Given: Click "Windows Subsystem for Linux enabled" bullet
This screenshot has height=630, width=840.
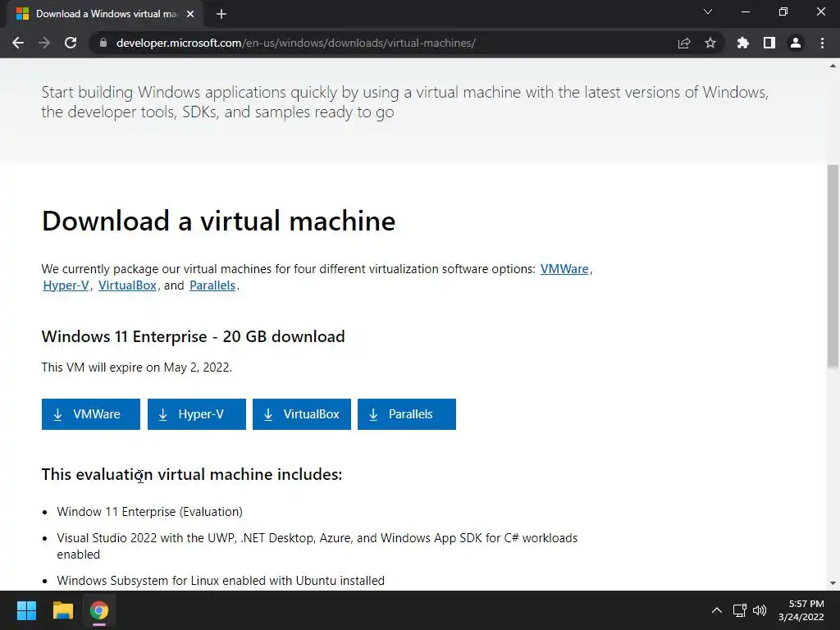Looking at the screenshot, I should click(x=221, y=581).
